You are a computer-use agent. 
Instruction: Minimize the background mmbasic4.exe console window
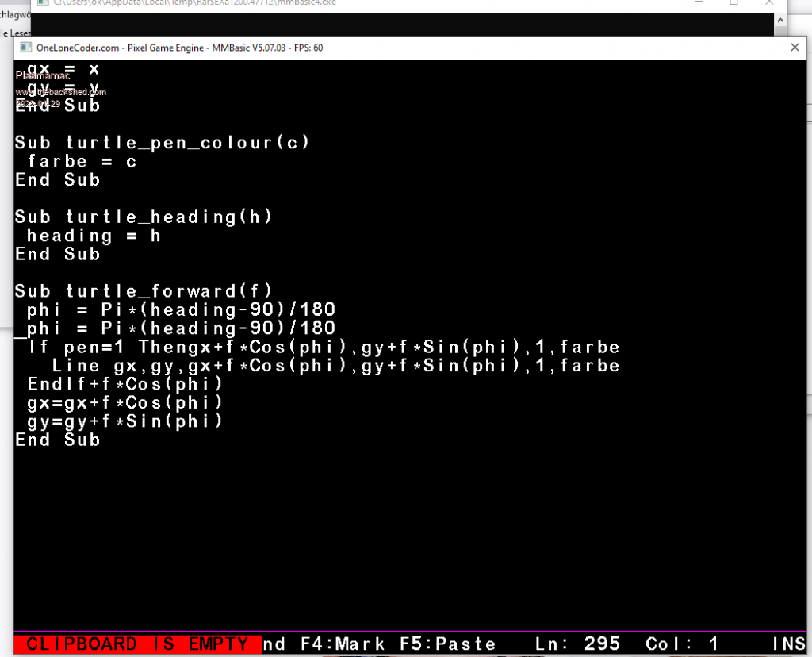697,3
